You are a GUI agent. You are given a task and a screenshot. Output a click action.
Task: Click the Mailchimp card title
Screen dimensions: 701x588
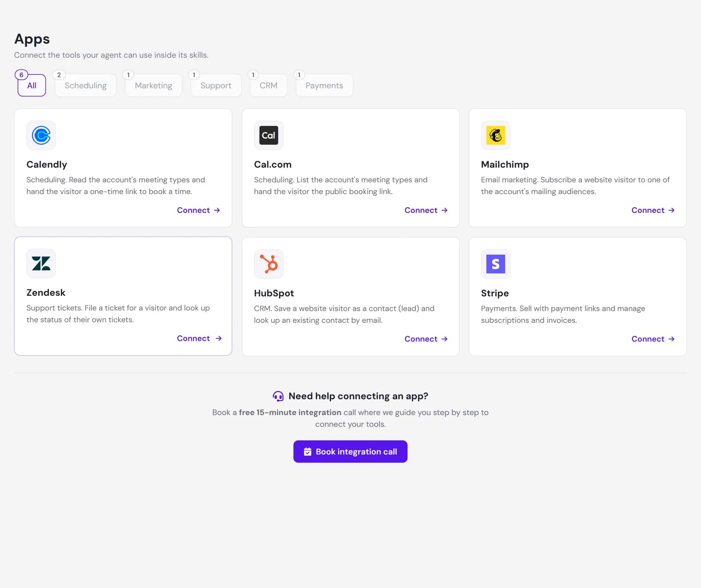[x=505, y=164]
